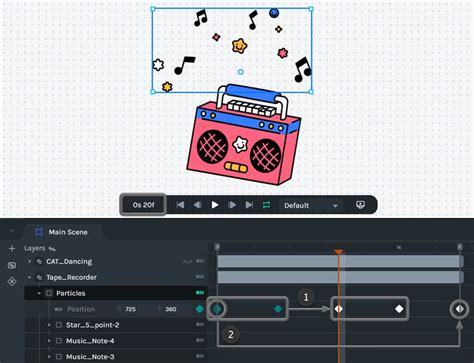Select the Music_Note-4 layer name

coord(90,341)
